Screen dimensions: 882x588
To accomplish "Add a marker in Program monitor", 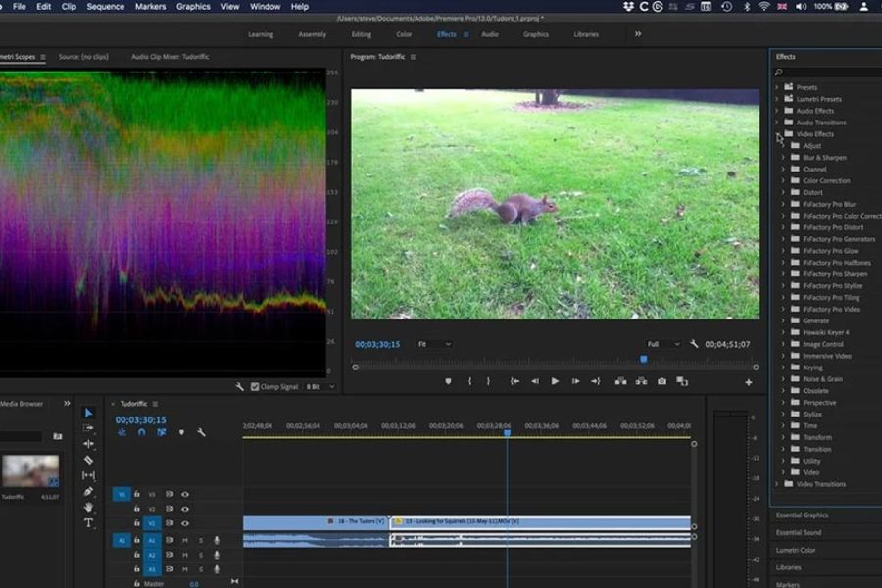I will (449, 381).
